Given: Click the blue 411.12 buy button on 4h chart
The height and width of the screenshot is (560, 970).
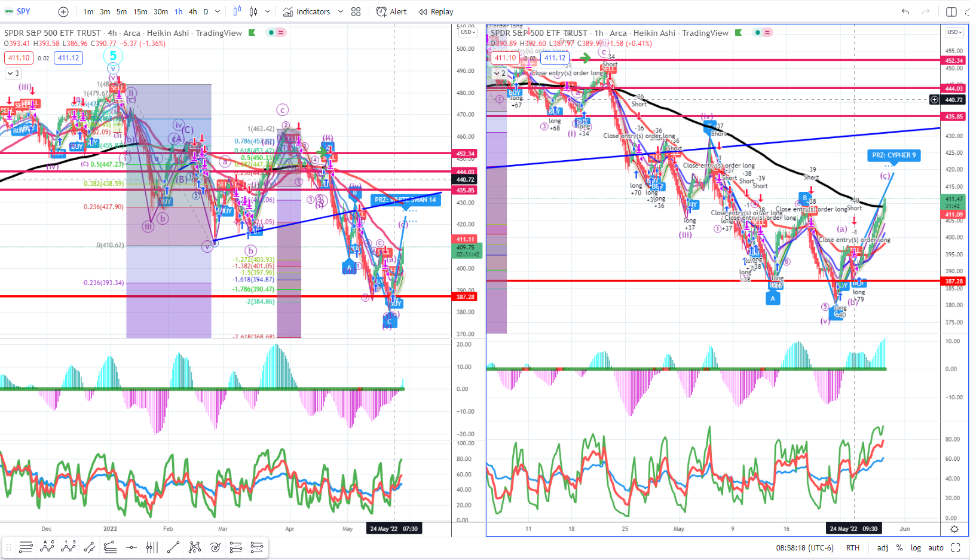Looking at the screenshot, I should pos(69,58).
